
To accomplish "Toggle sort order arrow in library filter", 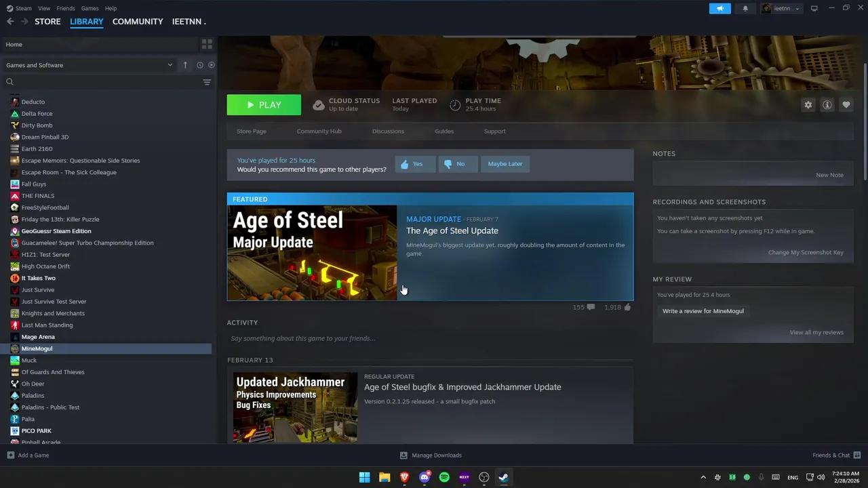I will (x=185, y=65).
